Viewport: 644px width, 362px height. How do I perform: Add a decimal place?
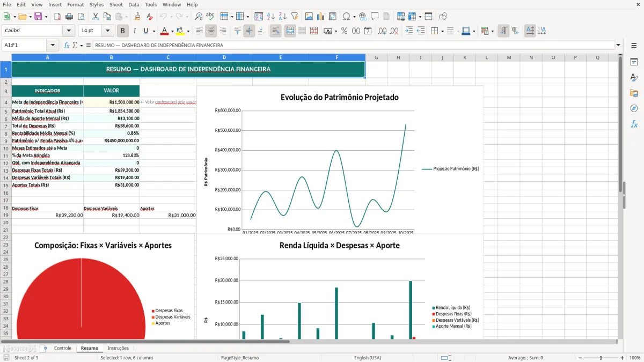tap(383, 31)
